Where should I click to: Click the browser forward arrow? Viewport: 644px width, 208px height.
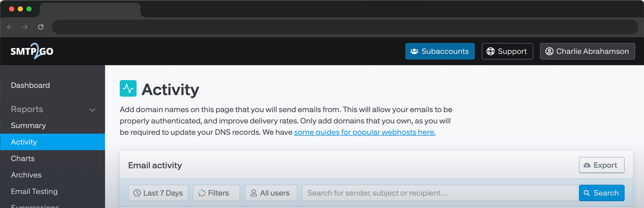tap(25, 27)
